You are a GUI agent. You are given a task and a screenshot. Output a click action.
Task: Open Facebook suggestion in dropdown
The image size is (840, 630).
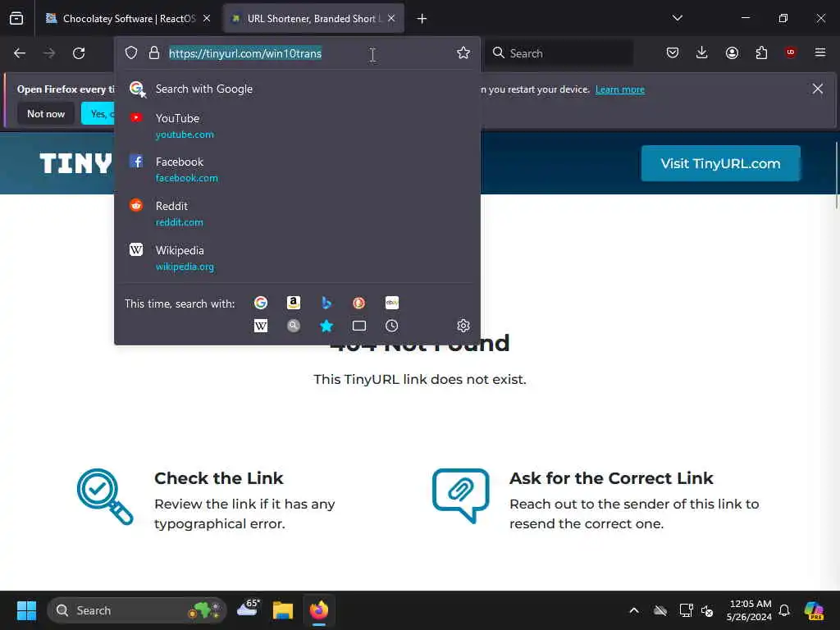297,169
